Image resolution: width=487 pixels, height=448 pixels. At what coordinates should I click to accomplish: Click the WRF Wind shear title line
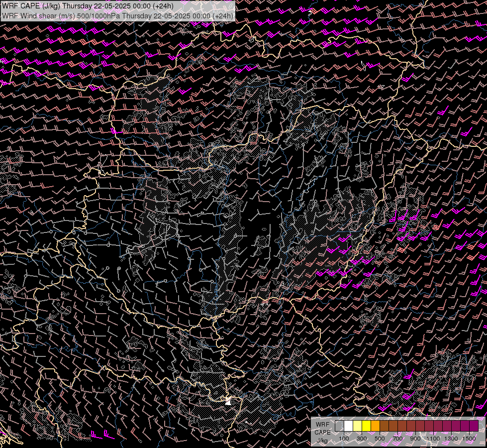[x=117, y=16]
